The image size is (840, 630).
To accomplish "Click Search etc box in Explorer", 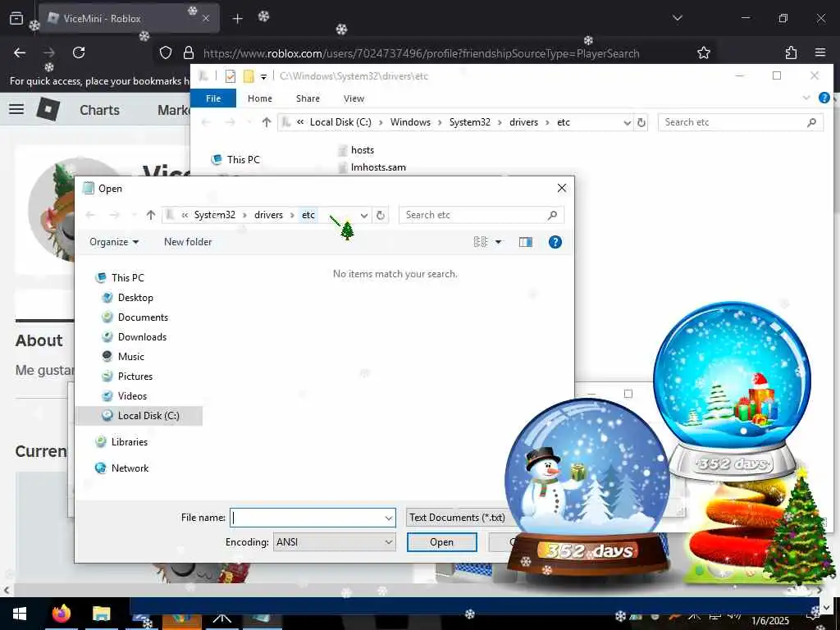I will pos(741,122).
